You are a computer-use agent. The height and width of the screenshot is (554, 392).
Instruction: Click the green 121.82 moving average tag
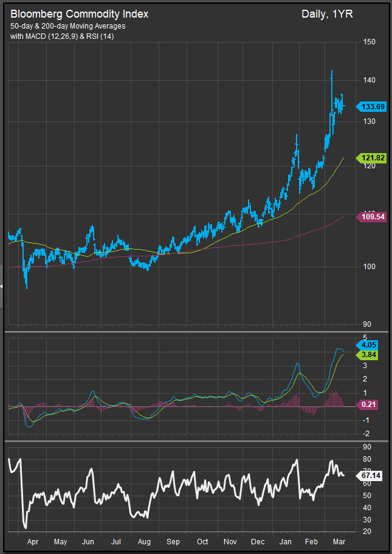372,157
